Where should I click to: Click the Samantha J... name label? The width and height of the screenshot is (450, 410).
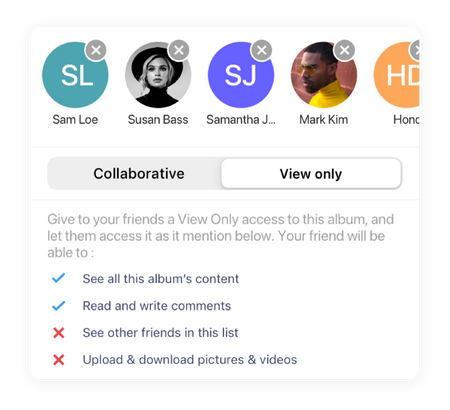click(x=241, y=120)
